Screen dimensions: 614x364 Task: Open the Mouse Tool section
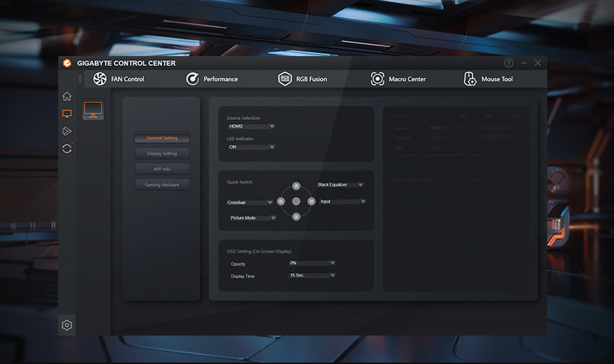(x=488, y=79)
